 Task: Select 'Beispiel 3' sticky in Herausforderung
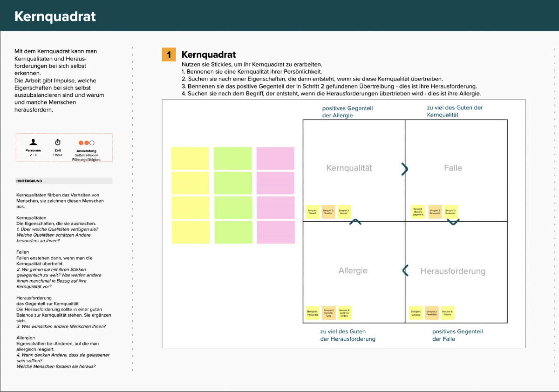click(447, 313)
